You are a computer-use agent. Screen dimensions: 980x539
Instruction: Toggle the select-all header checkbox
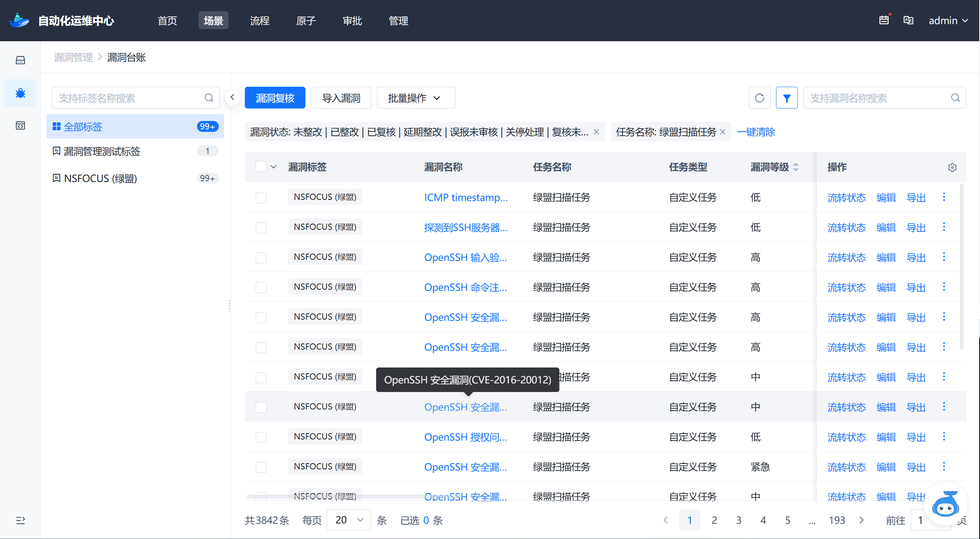pyautogui.click(x=261, y=167)
